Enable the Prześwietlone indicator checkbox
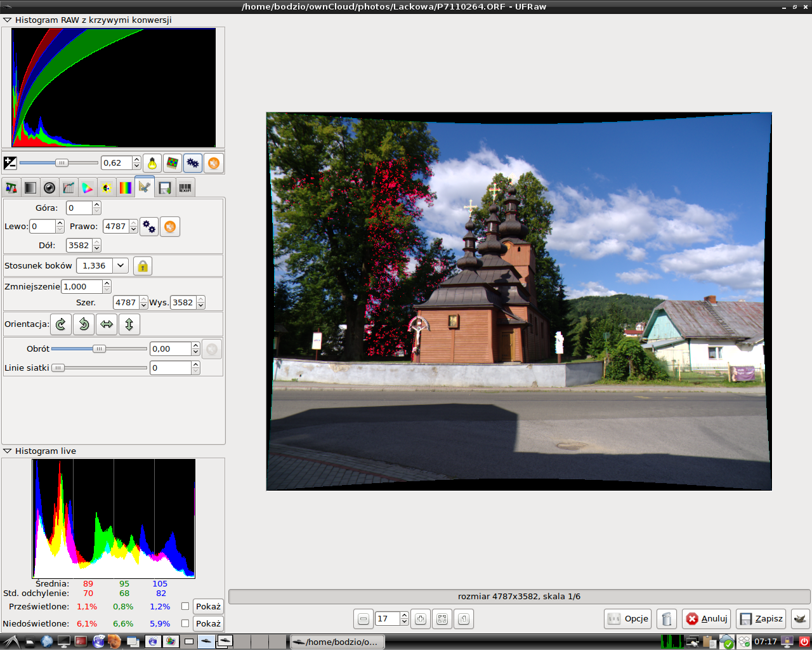This screenshot has width=812, height=650. click(x=185, y=606)
